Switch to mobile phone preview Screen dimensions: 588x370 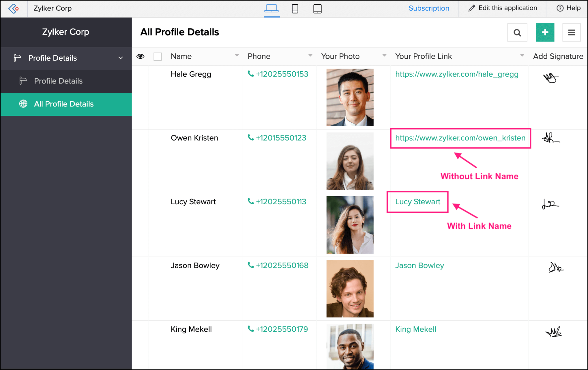295,9
